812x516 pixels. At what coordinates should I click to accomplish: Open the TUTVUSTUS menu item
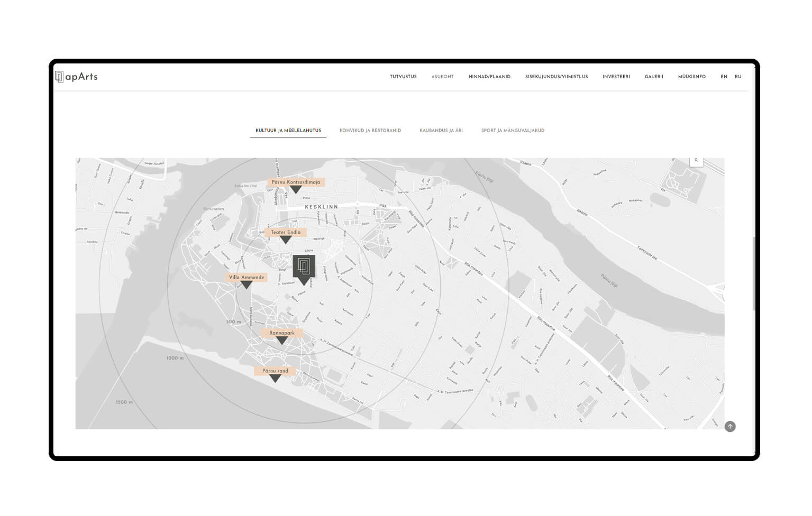[403, 77]
